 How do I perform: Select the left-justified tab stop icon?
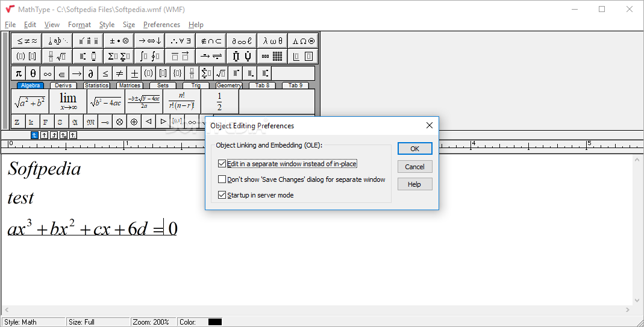34,135
